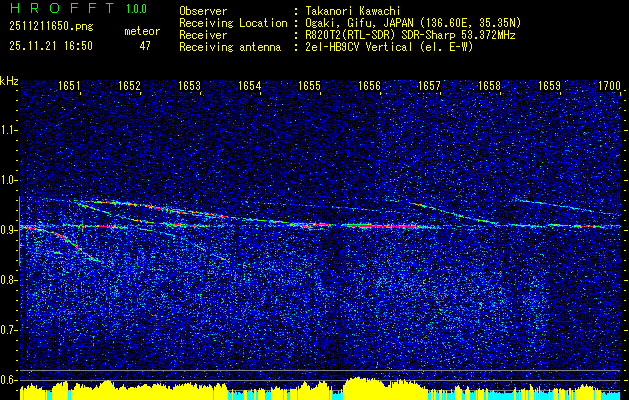Image resolution: width=629 pixels, height=400 pixels.
Task: Click the 'meteor' label
Action: click(142, 31)
